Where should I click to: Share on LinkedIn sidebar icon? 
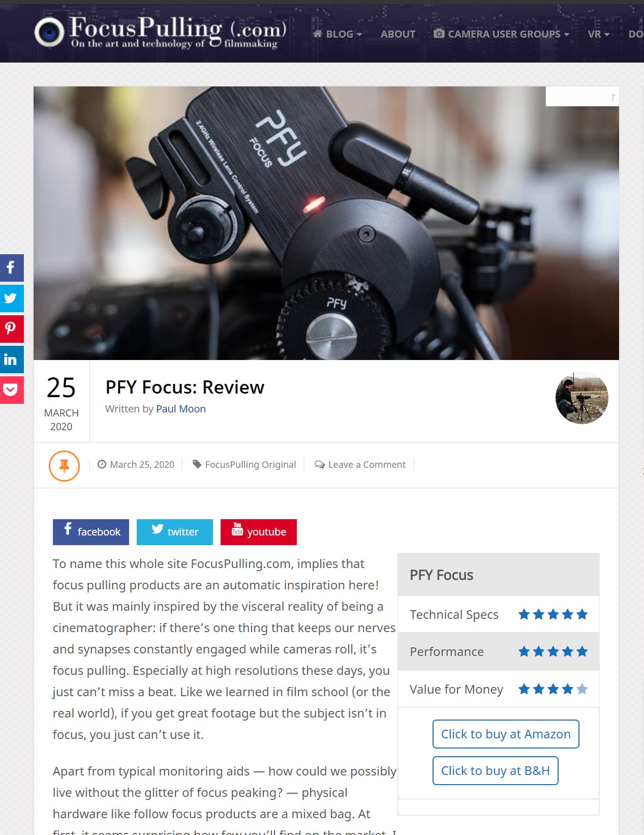tap(11, 360)
